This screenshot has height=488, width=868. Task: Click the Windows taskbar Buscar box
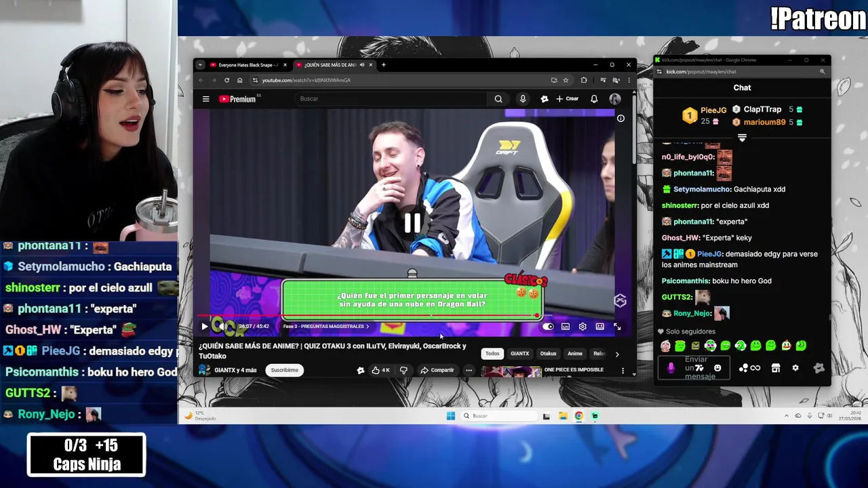[x=500, y=416]
